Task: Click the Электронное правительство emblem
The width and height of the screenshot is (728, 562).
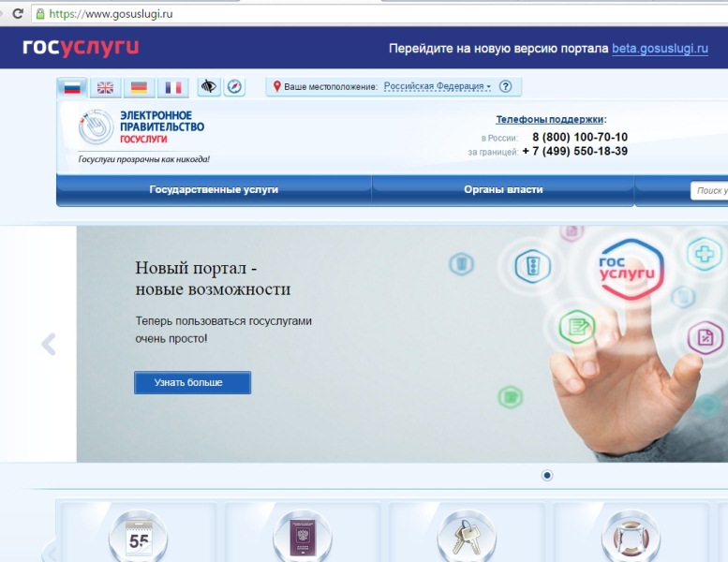Action: click(x=96, y=126)
